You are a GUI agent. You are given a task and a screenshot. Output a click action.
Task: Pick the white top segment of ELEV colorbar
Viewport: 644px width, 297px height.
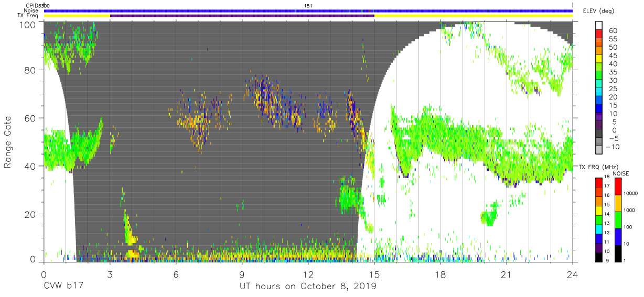coord(600,26)
